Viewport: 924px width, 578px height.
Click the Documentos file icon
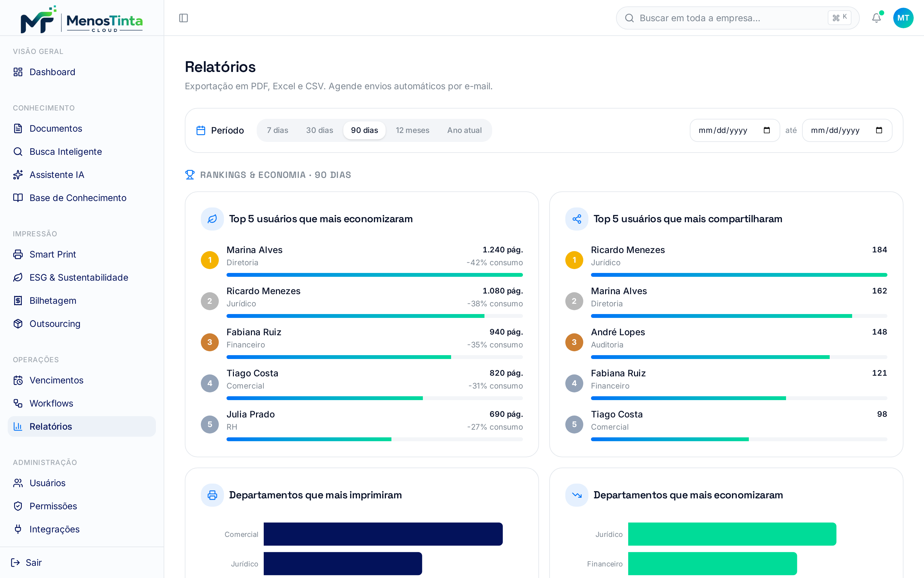coord(18,128)
